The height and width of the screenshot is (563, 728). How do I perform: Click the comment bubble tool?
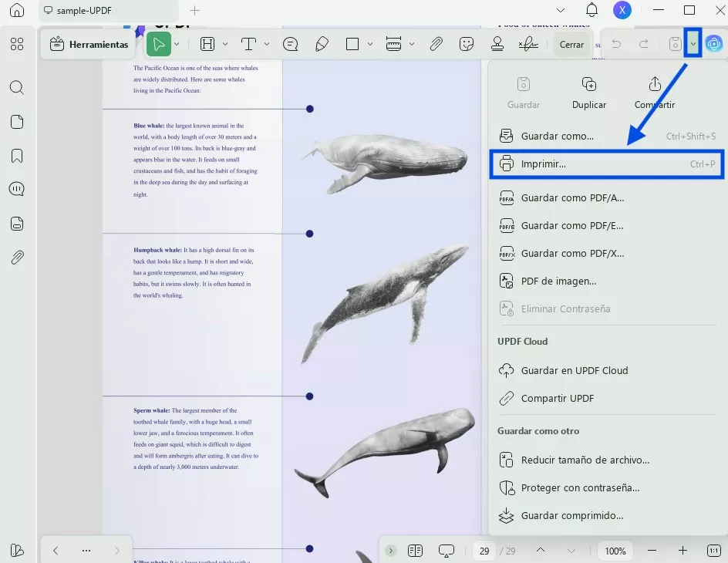point(291,45)
